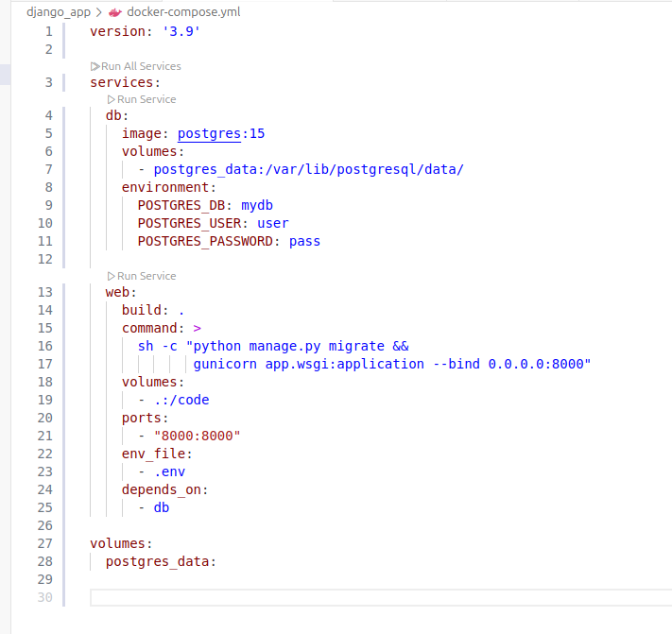Click the version value '3.9'
The width and height of the screenshot is (672, 634).
[x=181, y=31]
